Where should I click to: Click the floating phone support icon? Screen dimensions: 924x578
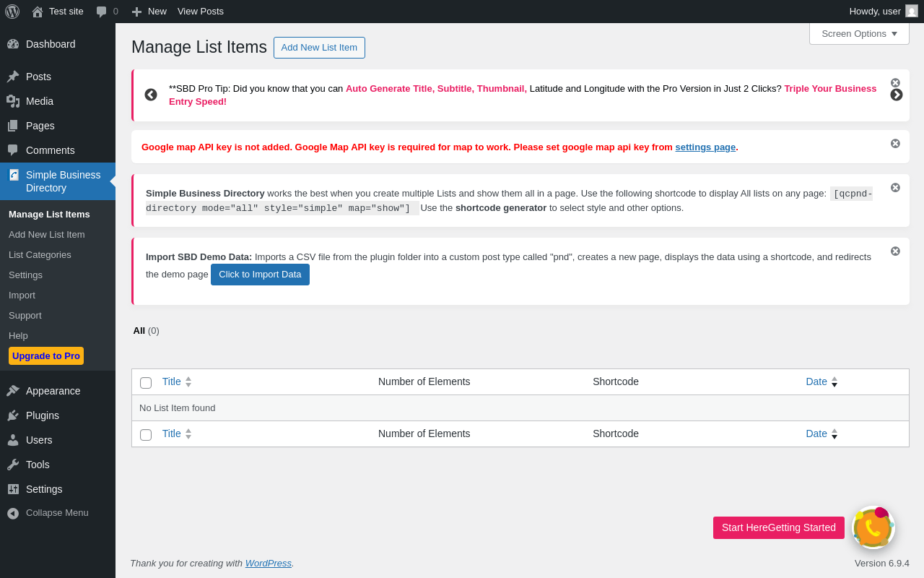coord(873,527)
